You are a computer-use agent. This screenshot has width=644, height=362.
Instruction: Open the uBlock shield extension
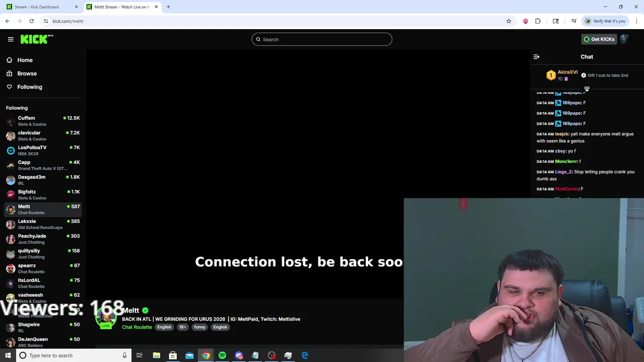[525, 21]
